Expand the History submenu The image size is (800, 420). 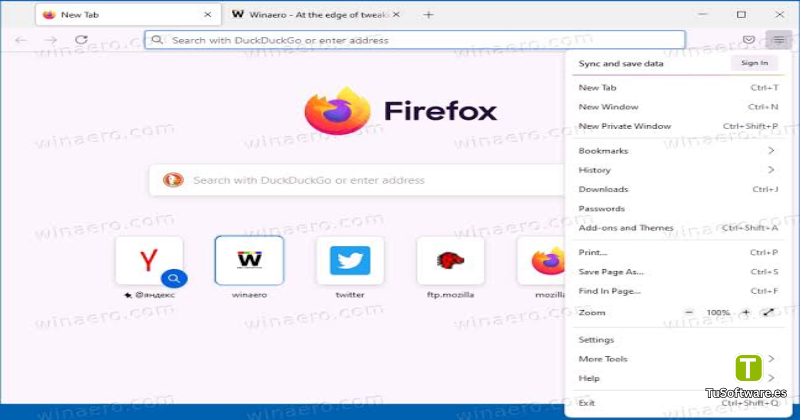pos(677,170)
